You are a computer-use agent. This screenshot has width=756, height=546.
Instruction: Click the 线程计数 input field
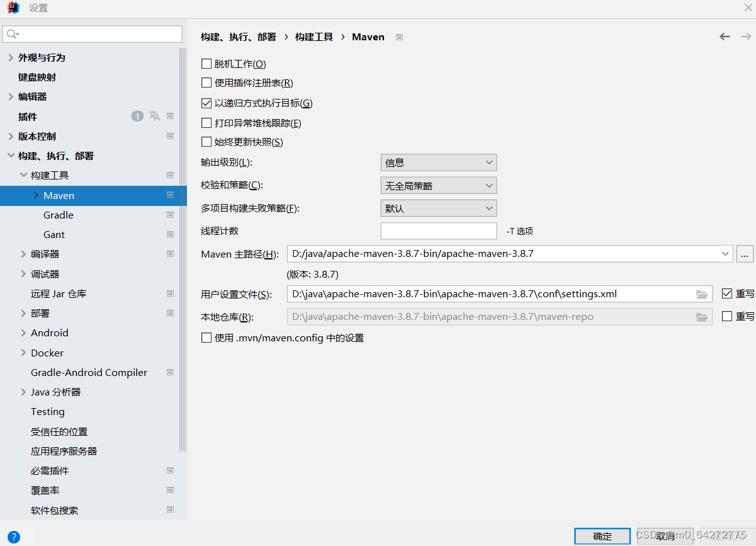point(439,231)
